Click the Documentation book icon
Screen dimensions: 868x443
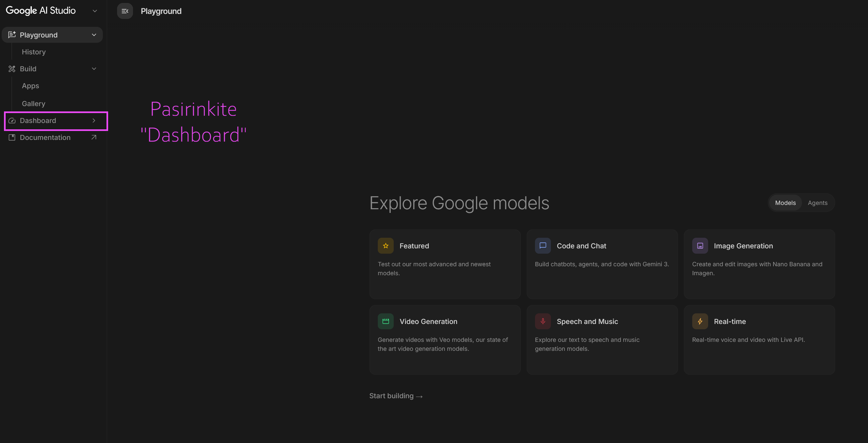(12, 138)
